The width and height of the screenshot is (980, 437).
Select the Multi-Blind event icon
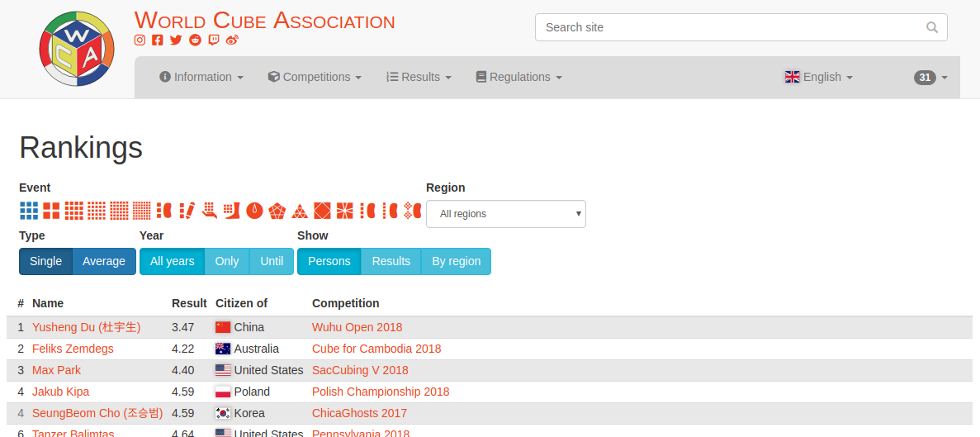point(412,211)
